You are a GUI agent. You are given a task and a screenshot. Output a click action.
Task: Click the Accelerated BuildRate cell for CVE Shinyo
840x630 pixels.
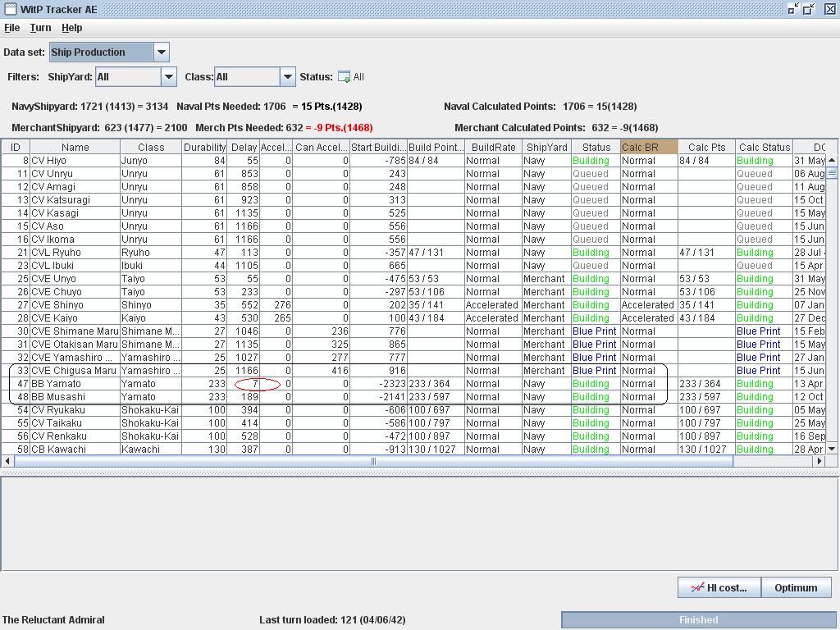pos(492,305)
